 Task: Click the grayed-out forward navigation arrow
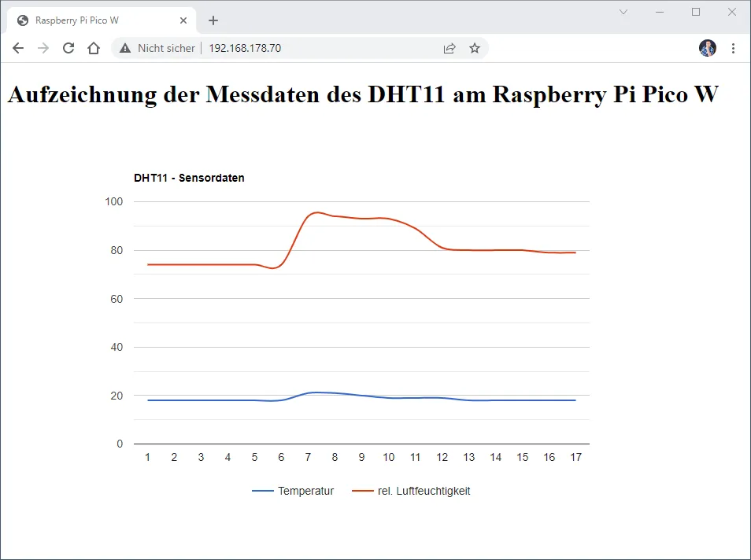43,48
